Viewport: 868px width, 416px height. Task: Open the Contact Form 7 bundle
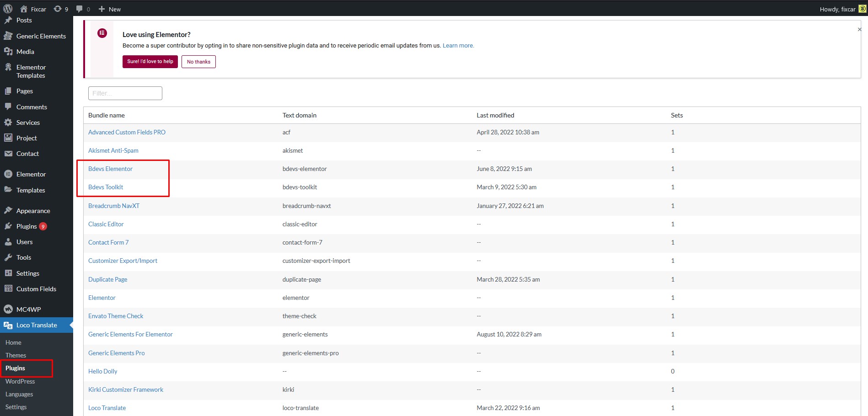click(108, 242)
